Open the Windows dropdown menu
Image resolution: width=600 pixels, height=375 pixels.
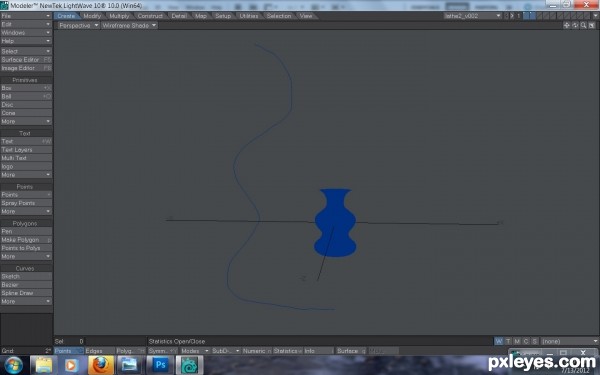pyautogui.click(x=26, y=33)
